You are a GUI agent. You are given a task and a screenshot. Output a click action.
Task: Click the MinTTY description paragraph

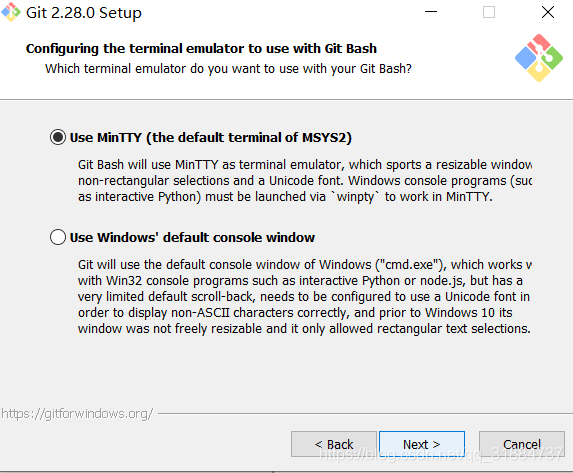(305, 181)
